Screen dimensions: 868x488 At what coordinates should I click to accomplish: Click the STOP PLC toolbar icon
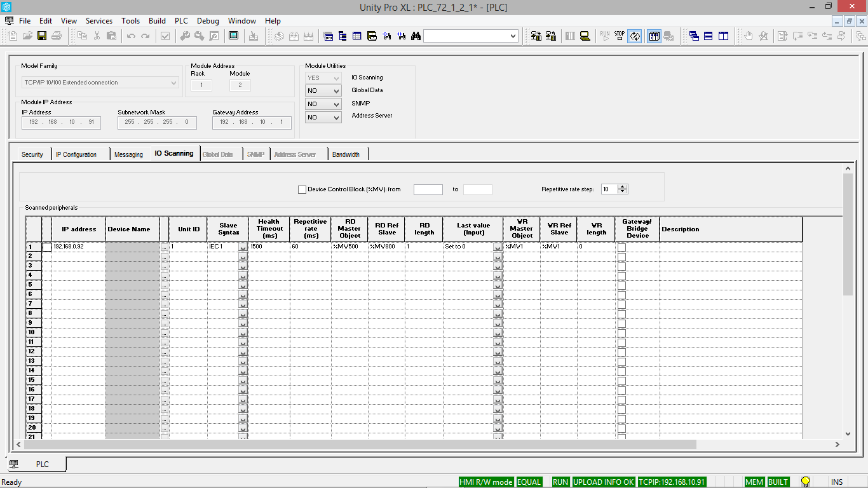620,36
